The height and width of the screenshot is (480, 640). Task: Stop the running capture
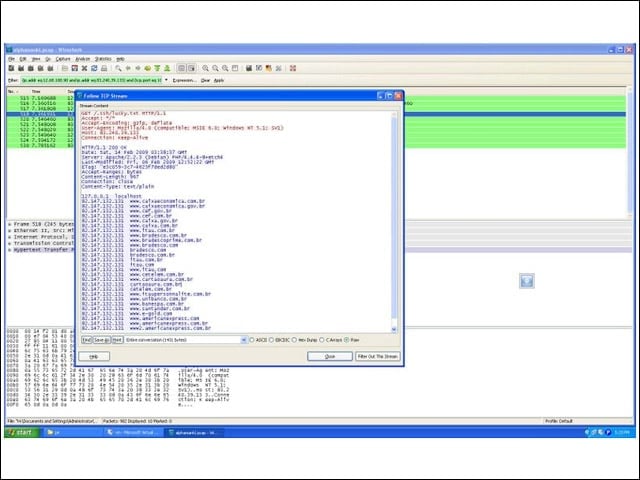coord(40,68)
